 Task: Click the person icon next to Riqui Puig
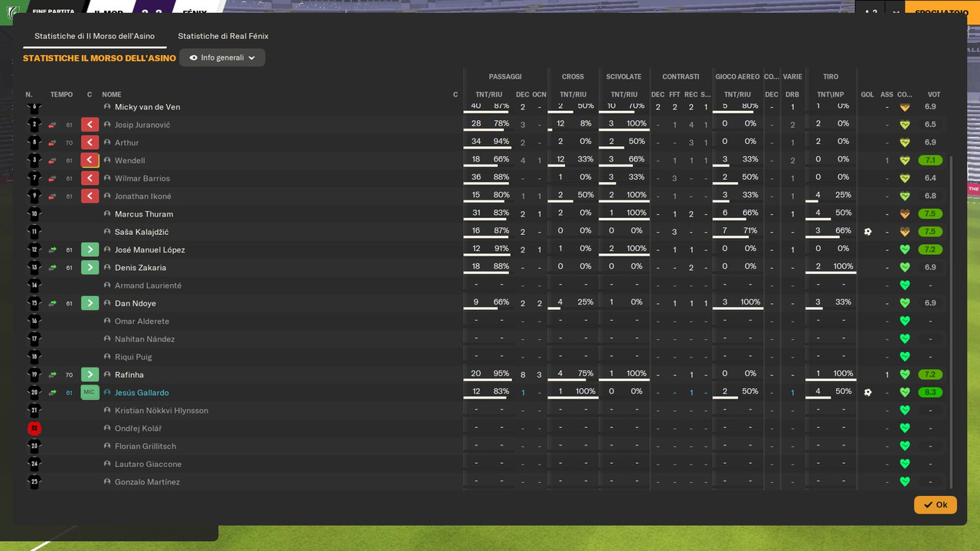(107, 357)
